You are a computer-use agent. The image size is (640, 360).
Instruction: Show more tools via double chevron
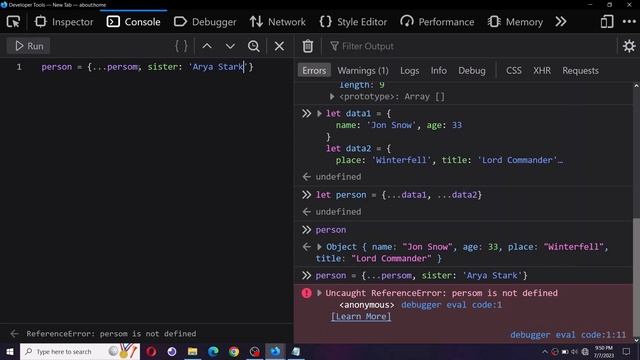pyautogui.click(x=561, y=22)
